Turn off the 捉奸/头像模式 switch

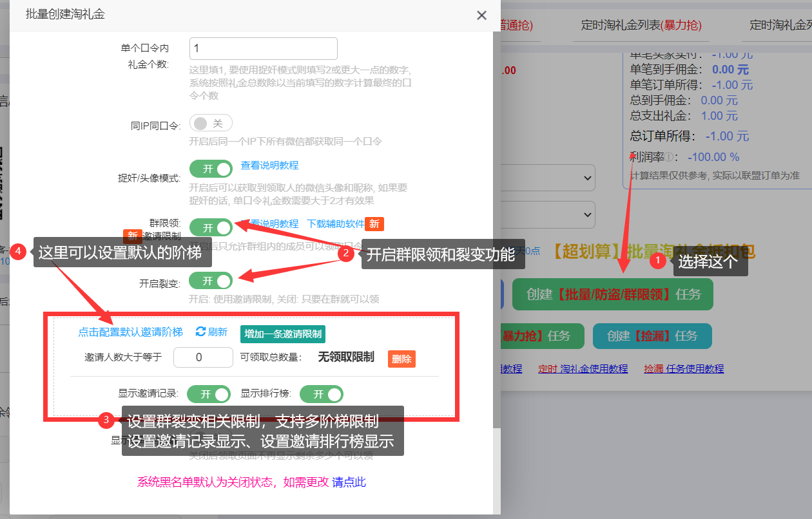pos(211,169)
